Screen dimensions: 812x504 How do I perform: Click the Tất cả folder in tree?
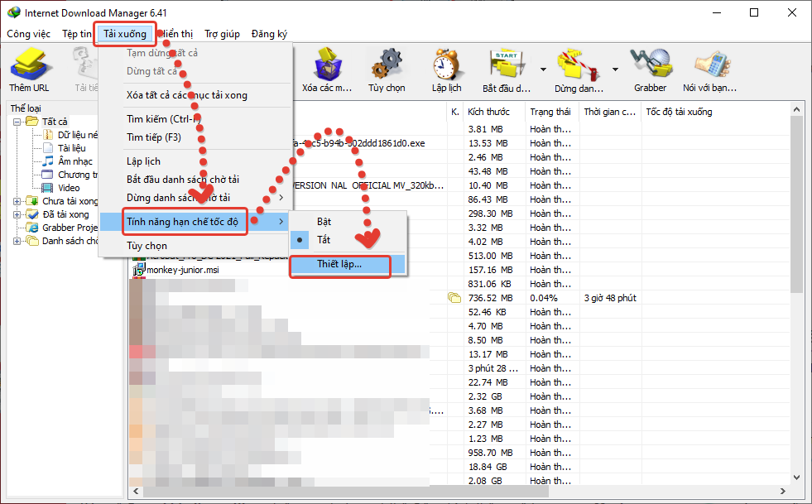[55, 121]
